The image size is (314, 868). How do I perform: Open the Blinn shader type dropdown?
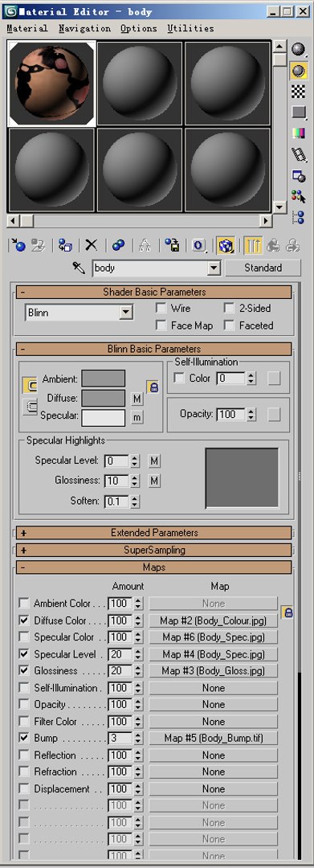tap(127, 313)
